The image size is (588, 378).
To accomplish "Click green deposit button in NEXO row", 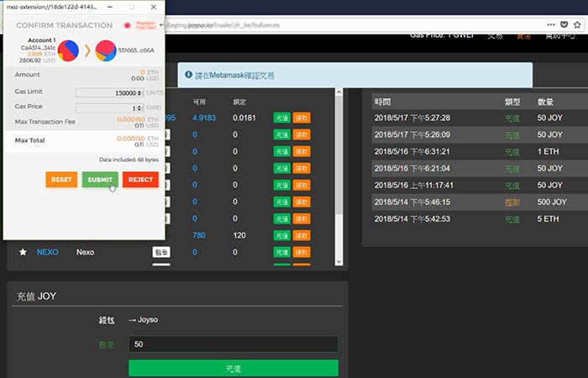I will [282, 252].
